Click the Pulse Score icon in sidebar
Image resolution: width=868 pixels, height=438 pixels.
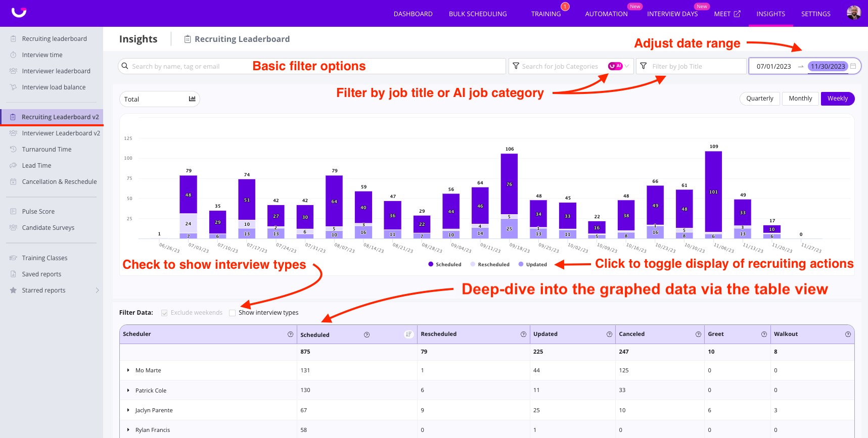point(13,212)
